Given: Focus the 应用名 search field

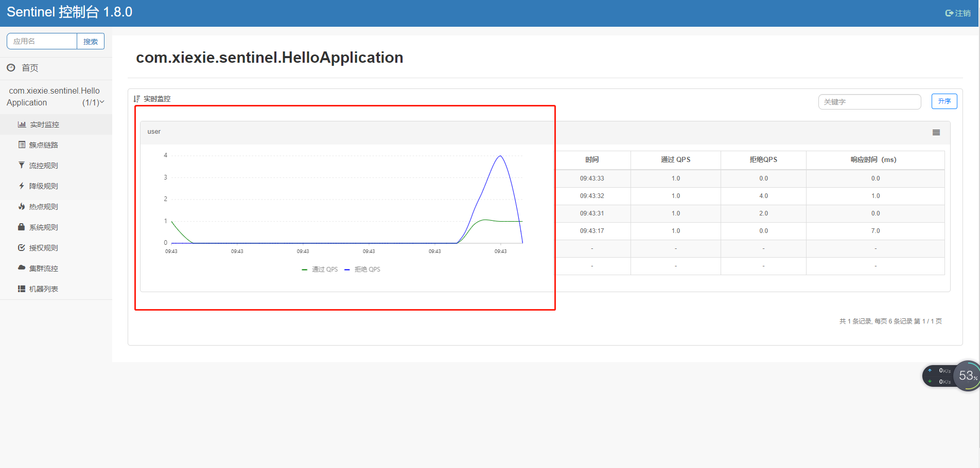Looking at the screenshot, I should pos(42,42).
